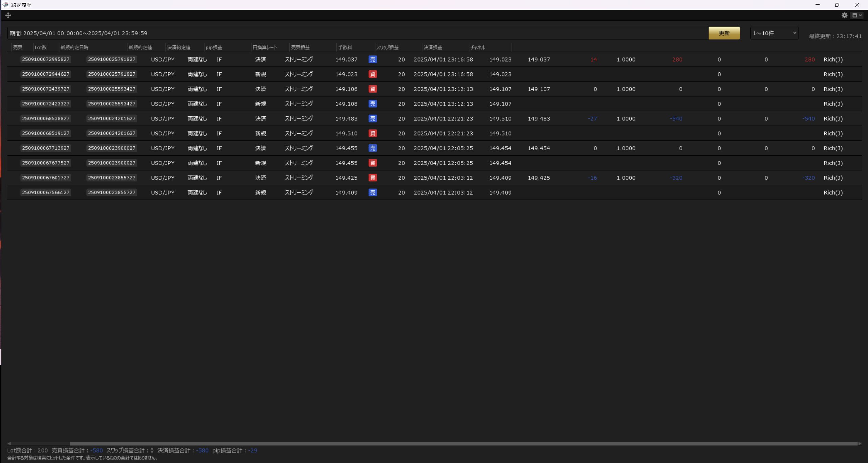Click the left scroll arrow on the horizontal scrollbar
This screenshot has width=868, height=463.
tap(9, 443)
